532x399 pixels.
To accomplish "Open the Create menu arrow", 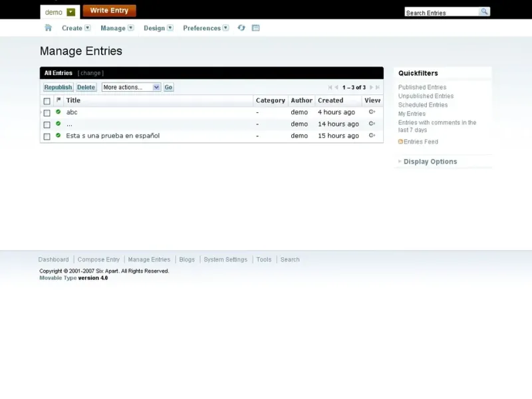I will (x=88, y=28).
